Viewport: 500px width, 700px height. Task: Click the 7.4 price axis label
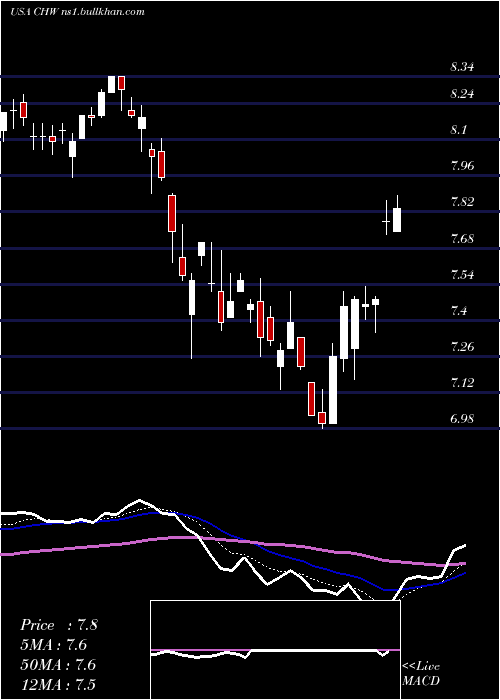tap(459, 310)
